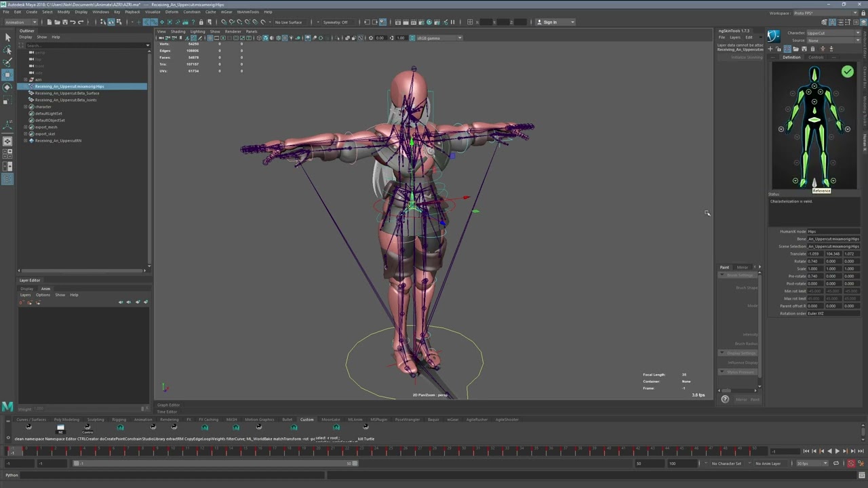
Task: Toggle the sRGB gamma color management button
Action: 412,38
